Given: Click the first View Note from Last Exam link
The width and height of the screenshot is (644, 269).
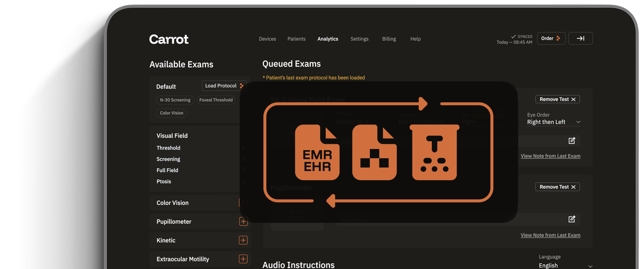Looking at the screenshot, I should click(550, 156).
